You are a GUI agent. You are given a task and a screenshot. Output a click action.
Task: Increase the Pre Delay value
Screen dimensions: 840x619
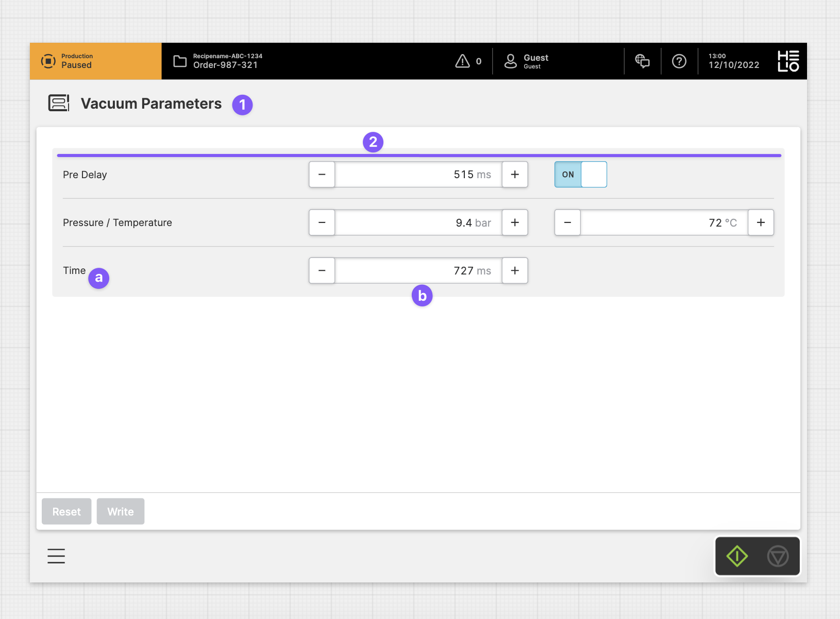(515, 175)
